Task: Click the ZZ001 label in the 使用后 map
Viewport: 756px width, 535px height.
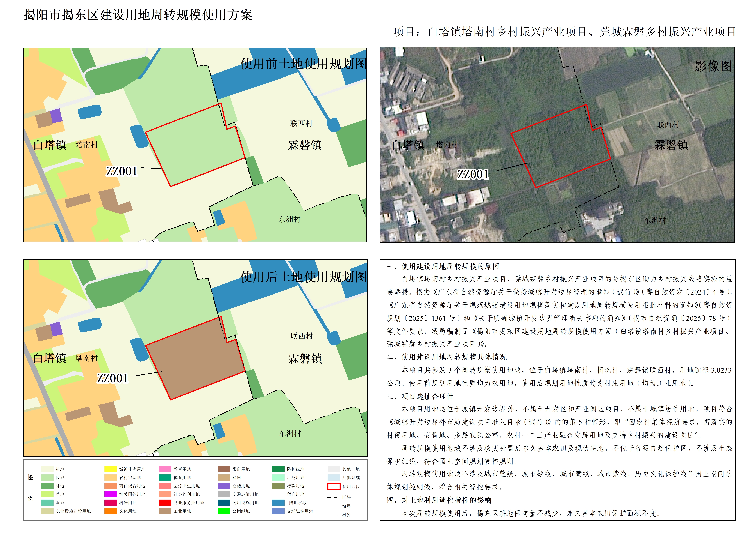Action: click(x=112, y=378)
